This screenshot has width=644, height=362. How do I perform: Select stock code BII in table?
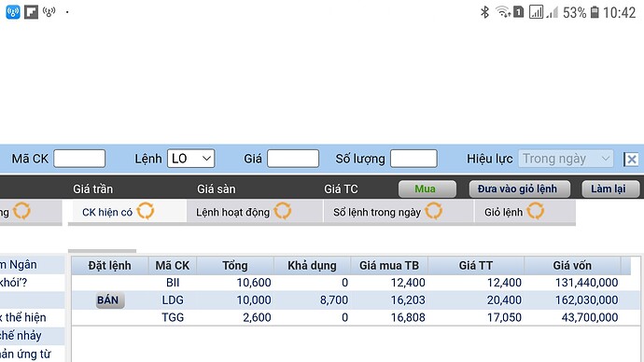pyautogui.click(x=173, y=283)
